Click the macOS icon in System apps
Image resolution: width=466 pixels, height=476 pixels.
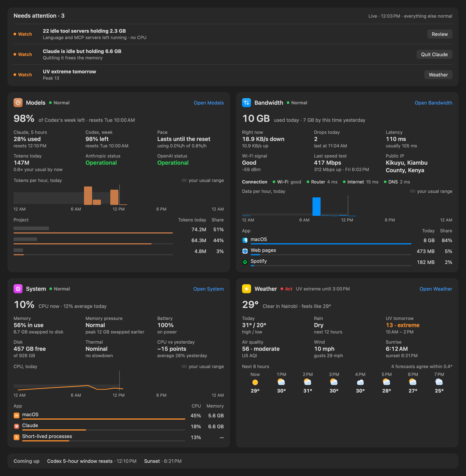tap(16, 415)
